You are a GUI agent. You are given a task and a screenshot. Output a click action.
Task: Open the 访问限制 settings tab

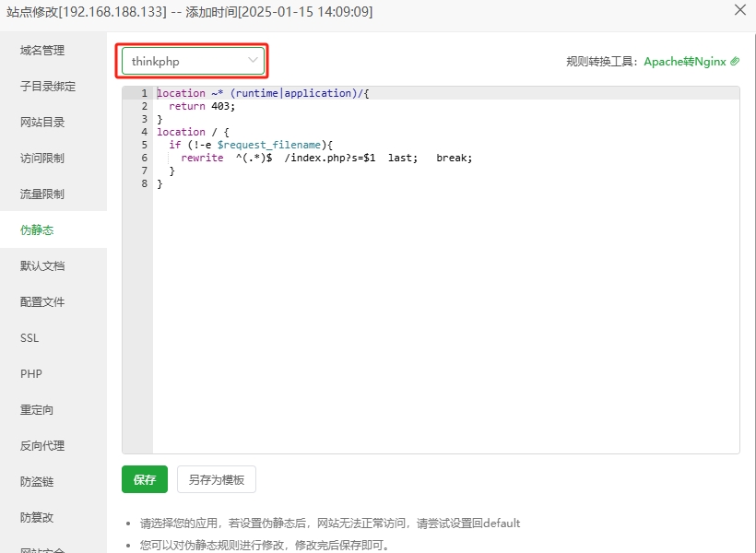click(42, 159)
